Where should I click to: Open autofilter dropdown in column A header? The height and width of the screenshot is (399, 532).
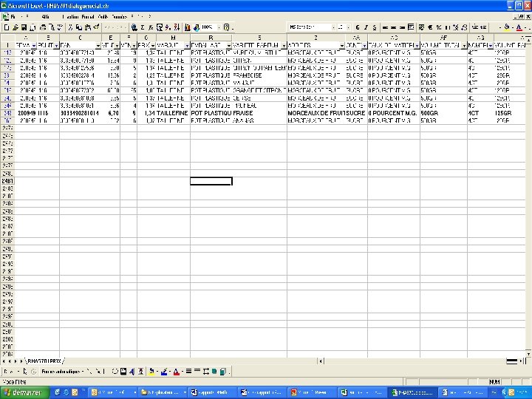point(34,46)
